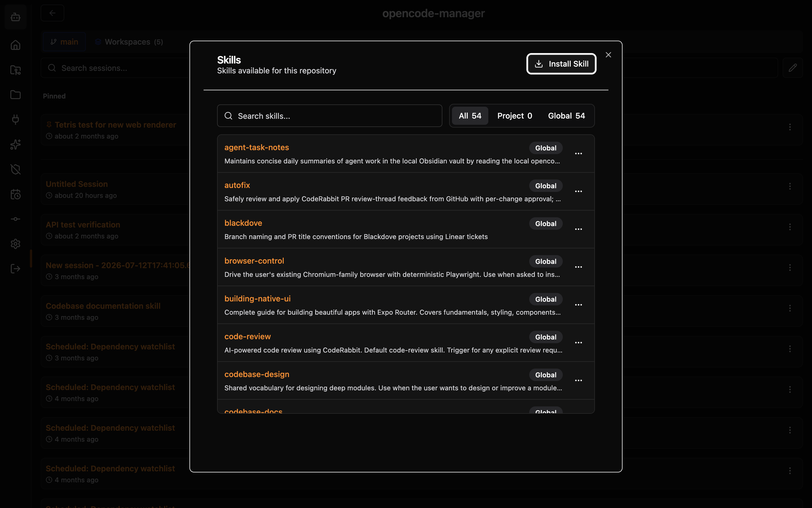Open the shield-off icon in the sidebar
This screenshot has height=508, width=812.
click(x=16, y=169)
